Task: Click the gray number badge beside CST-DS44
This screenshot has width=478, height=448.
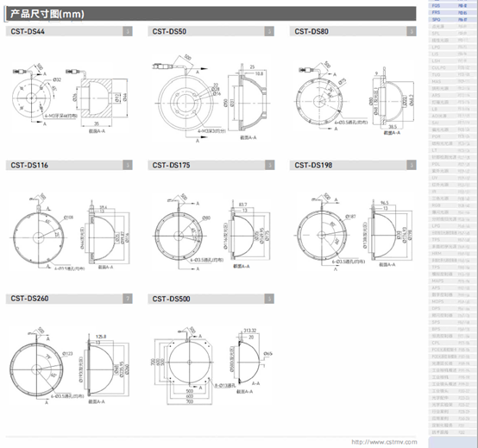Action: click(x=128, y=31)
